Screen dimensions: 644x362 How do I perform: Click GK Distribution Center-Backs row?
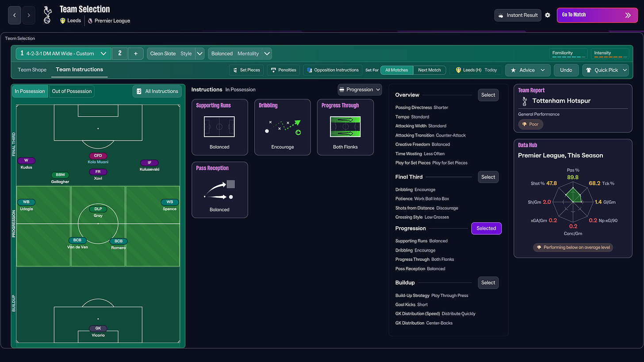424,323
